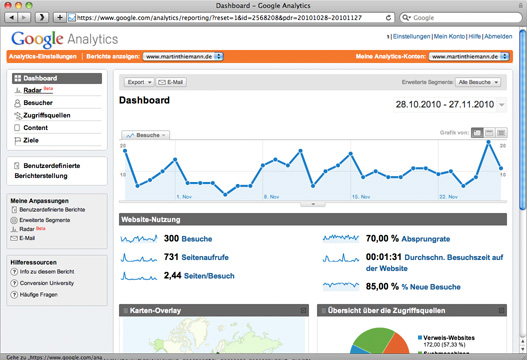Click the blue Verweis-Websites legend swatch
Viewport: 527px width, 360px height.
(420, 338)
